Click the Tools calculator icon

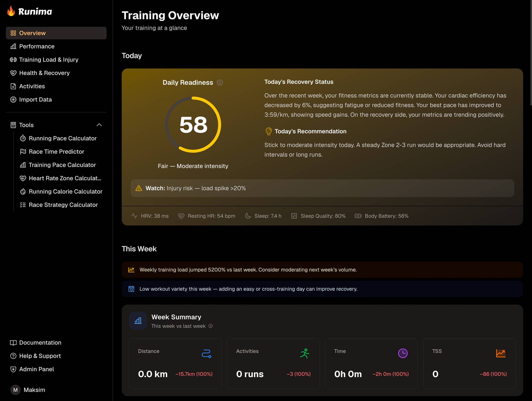tap(13, 125)
